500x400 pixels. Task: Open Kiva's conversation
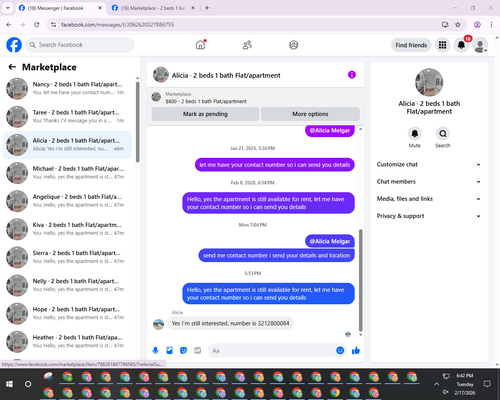click(x=67, y=229)
